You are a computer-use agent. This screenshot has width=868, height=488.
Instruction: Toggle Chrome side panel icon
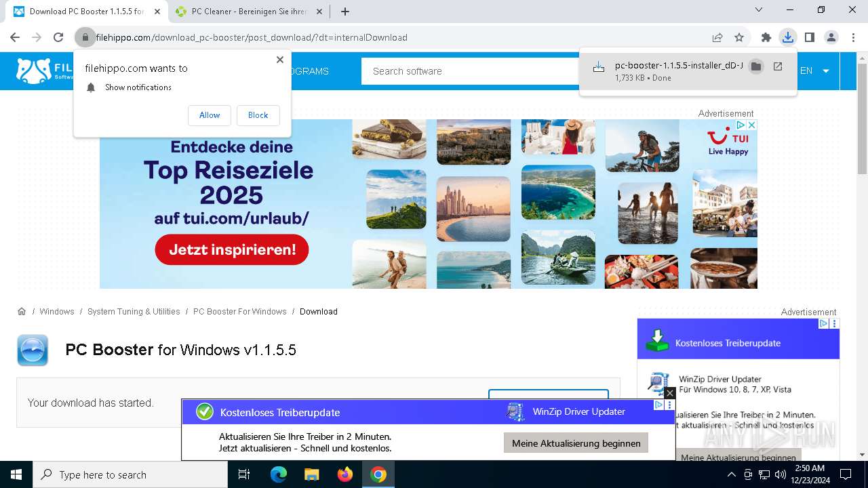click(x=810, y=37)
